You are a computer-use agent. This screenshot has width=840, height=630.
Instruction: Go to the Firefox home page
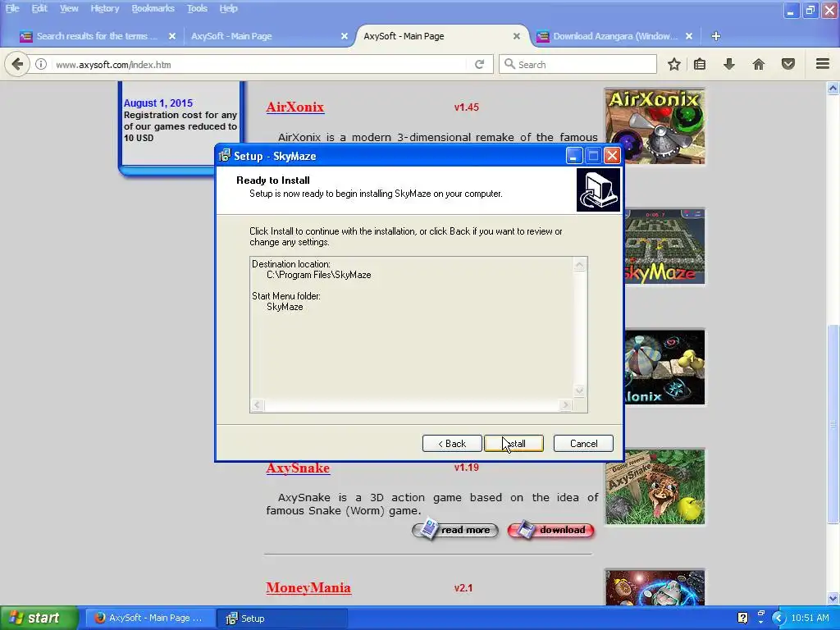pos(759,64)
